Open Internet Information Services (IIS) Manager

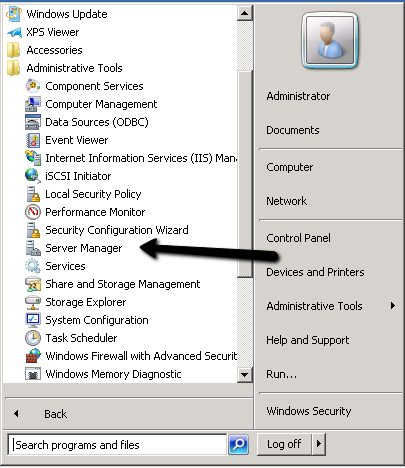point(131,158)
